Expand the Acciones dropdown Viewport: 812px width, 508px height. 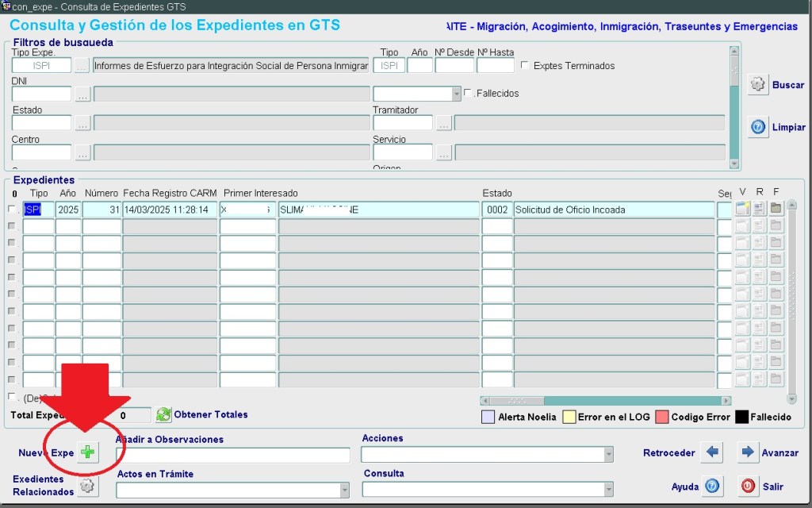(608, 455)
